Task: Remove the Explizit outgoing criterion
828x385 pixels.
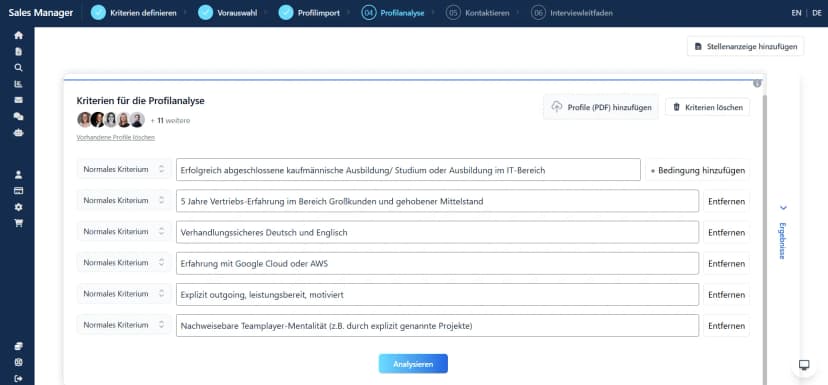Action: pos(726,295)
